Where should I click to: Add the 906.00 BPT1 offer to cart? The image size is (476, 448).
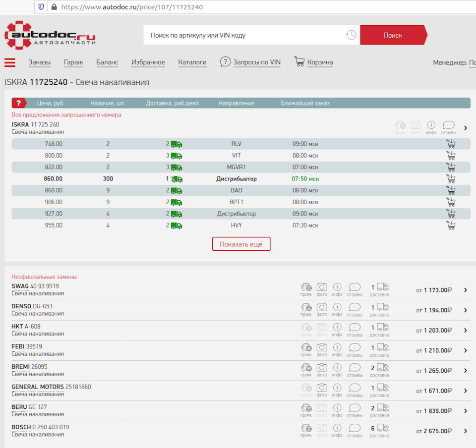point(451,202)
